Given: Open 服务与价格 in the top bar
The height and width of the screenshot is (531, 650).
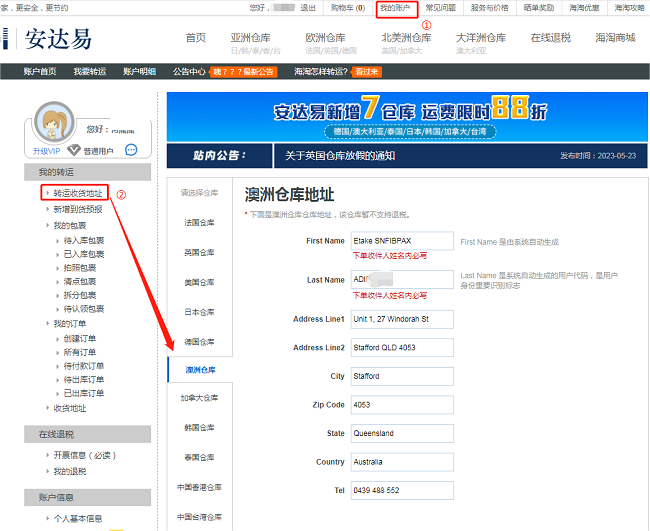Looking at the screenshot, I should tap(490, 8).
